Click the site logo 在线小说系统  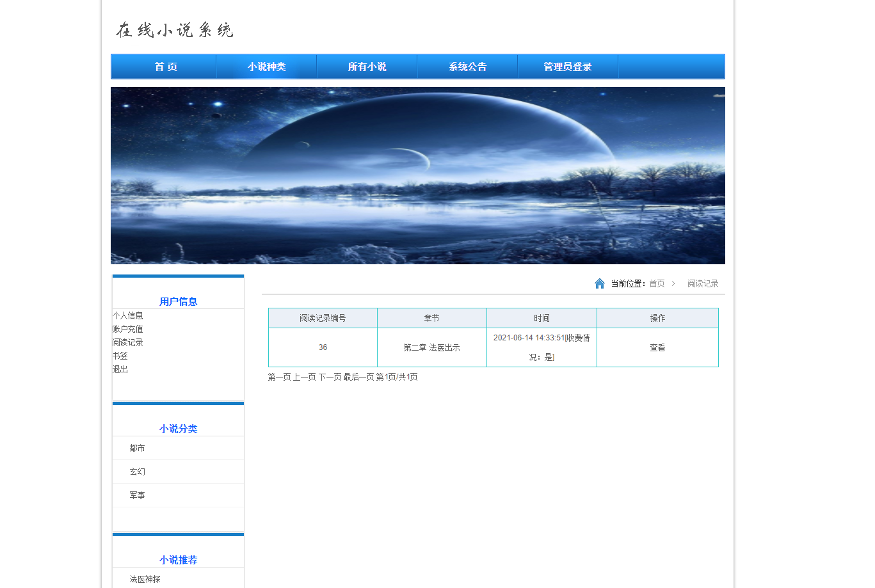(x=174, y=29)
